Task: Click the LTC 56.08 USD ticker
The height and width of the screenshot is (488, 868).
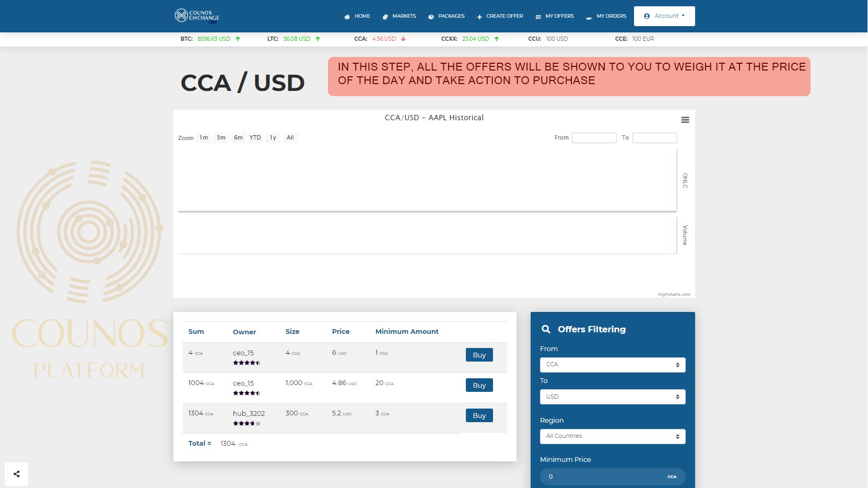Action: 294,39
